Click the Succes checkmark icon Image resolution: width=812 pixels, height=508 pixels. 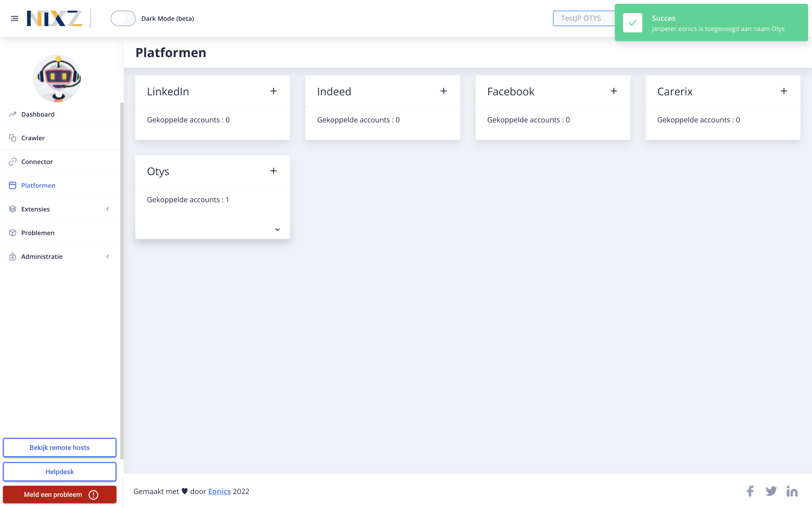(x=632, y=23)
